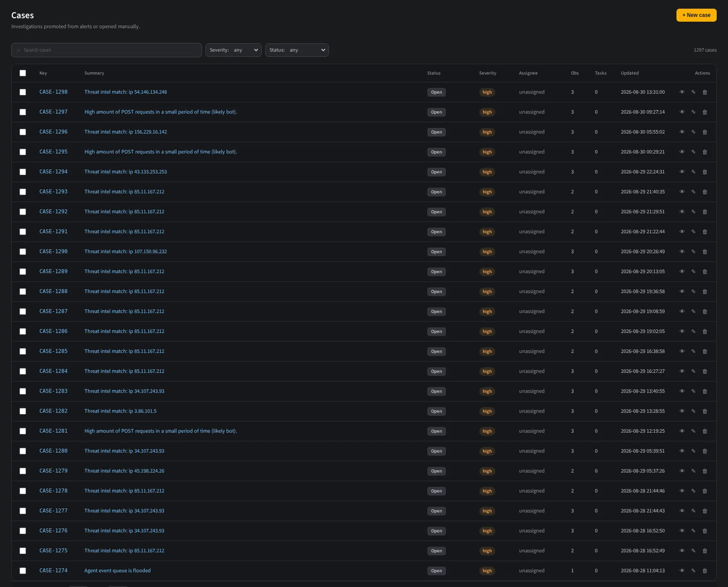View case CASE-1298 with the eye icon
Screen dimensions: 728x587
pyautogui.click(x=682, y=92)
